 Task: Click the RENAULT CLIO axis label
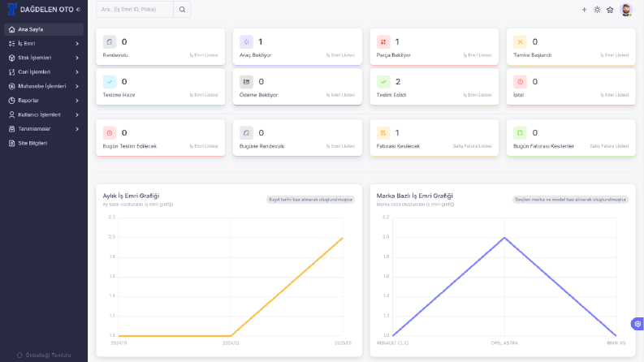(392, 343)
